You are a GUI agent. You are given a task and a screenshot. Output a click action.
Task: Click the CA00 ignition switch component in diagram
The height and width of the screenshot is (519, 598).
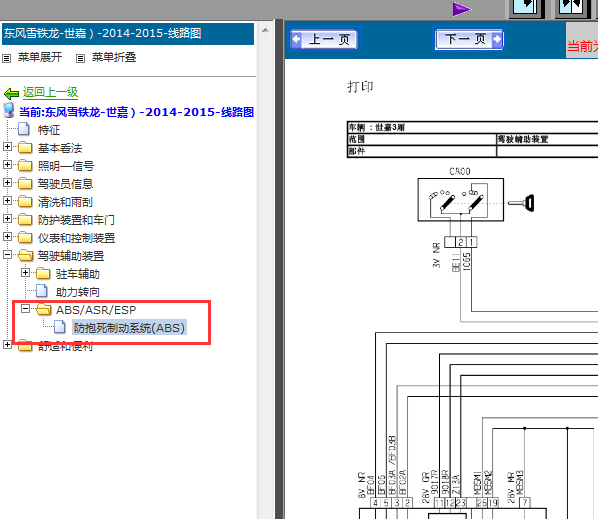pyautogui.click(x=460, y=199)
